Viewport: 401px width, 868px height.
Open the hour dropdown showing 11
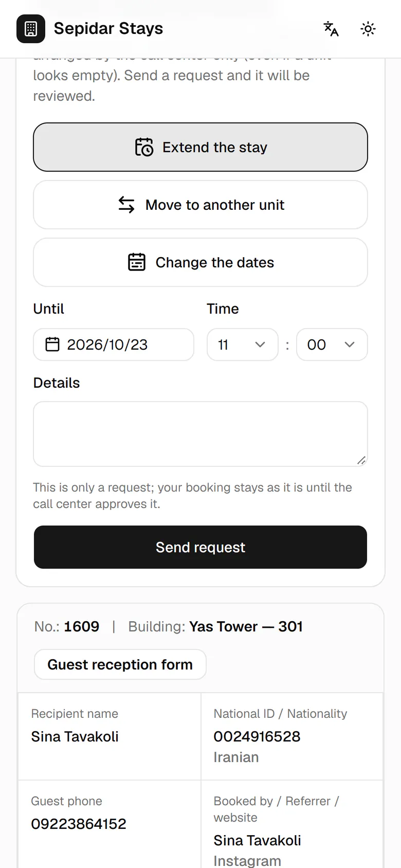coord(243,345)
